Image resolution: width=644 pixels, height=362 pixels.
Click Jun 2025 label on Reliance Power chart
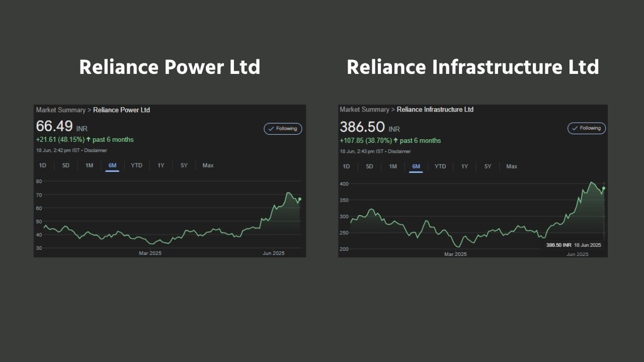pos(274,253)
